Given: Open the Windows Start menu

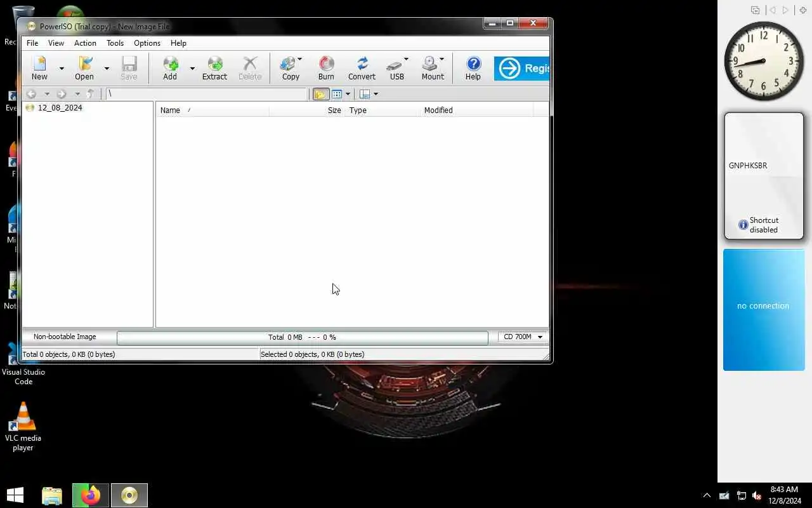Looking at the screenshot, I should click(x=15, y=495).
